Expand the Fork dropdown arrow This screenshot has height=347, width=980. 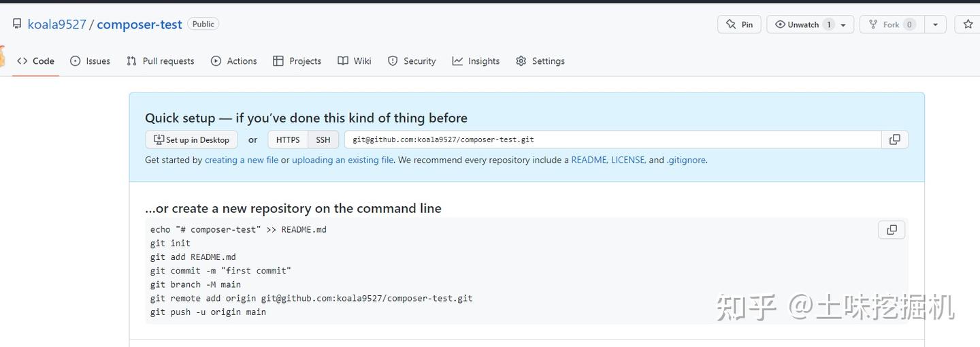(935, 24)
